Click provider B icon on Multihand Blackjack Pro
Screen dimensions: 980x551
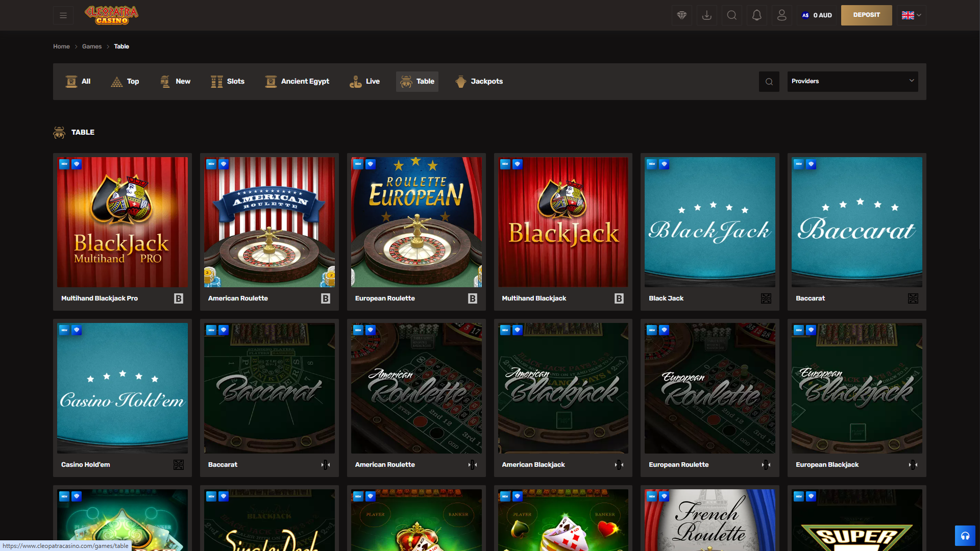point(179,298)
